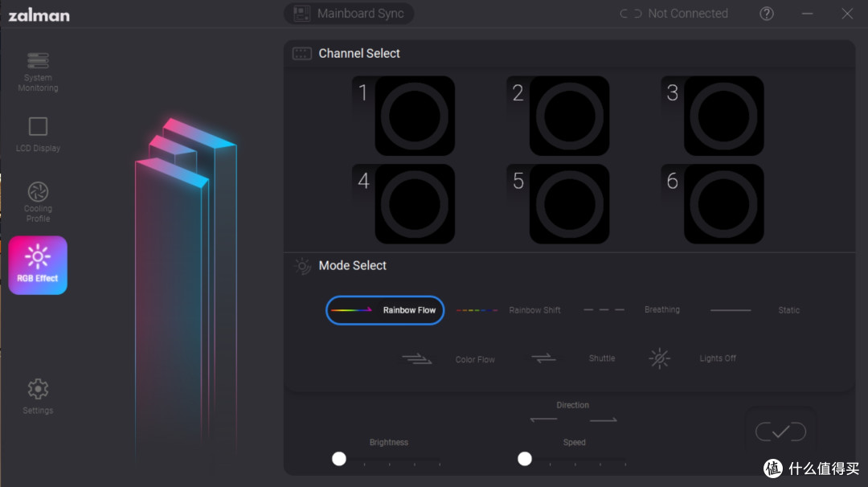Set direction to right arrow

coord(604,419)
